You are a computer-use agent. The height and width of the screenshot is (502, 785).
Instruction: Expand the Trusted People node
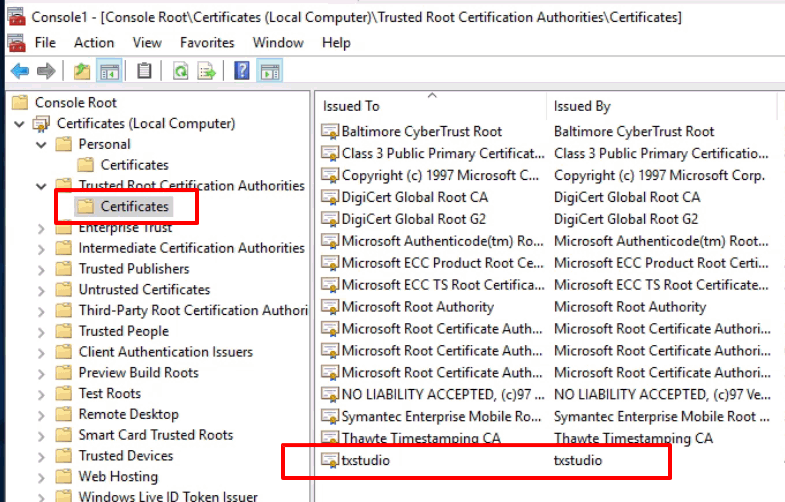tap(41, 332)
